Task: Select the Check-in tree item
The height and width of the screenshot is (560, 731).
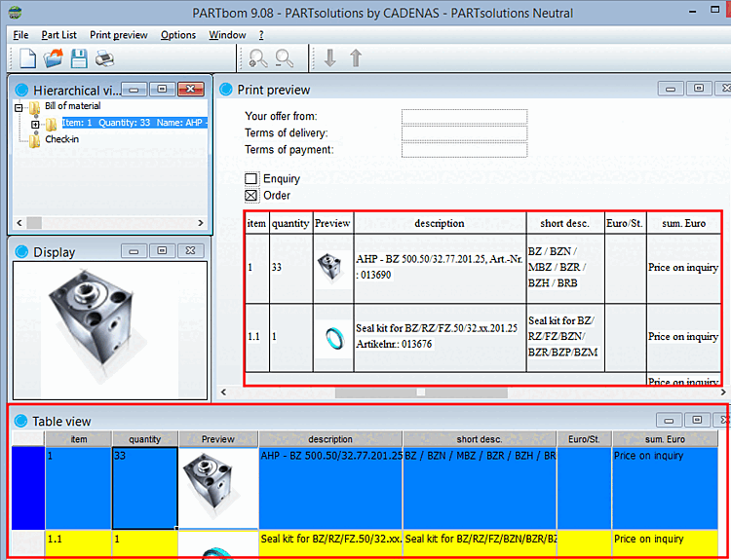Action: click(x=62, y=139)
